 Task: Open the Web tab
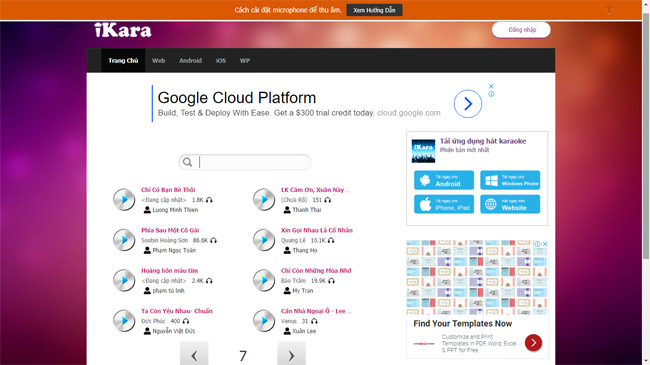(x=158, y=61)
